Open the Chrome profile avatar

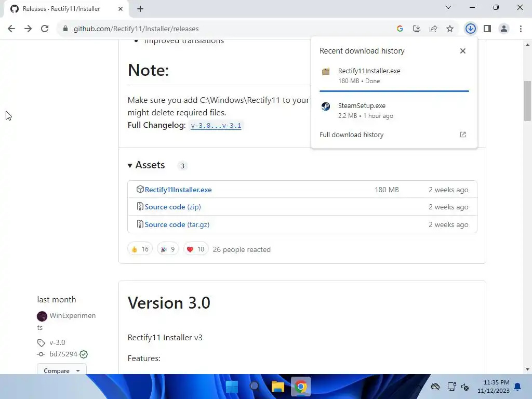click(x=504, y=29)
